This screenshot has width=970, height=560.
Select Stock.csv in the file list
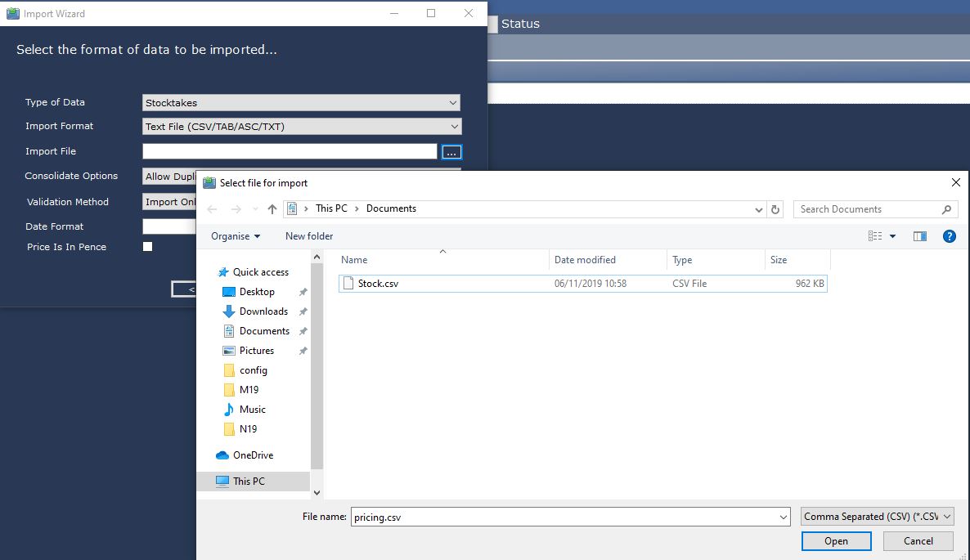583,283
